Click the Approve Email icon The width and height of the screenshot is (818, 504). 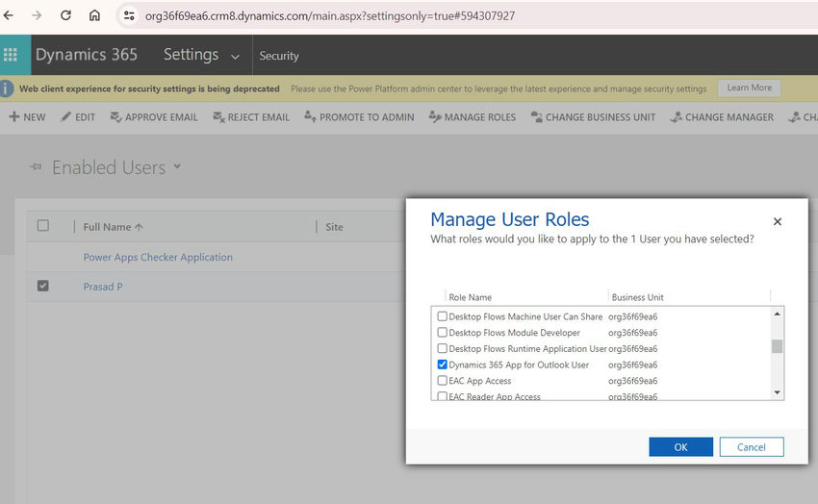[115, 116]
